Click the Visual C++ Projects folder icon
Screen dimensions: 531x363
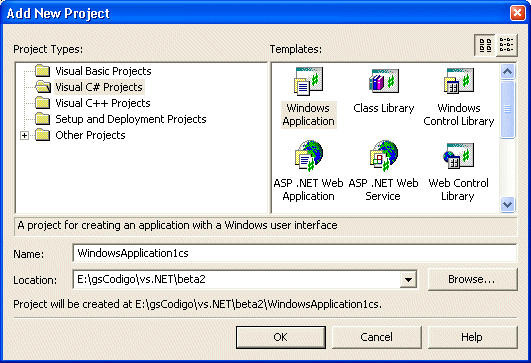click(x=43, y=103)
